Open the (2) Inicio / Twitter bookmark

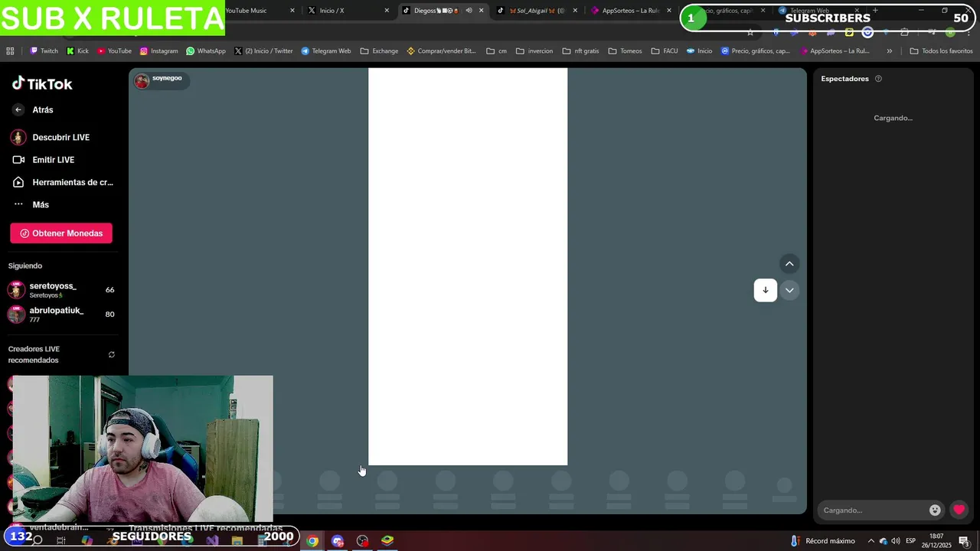pos(263,51)
